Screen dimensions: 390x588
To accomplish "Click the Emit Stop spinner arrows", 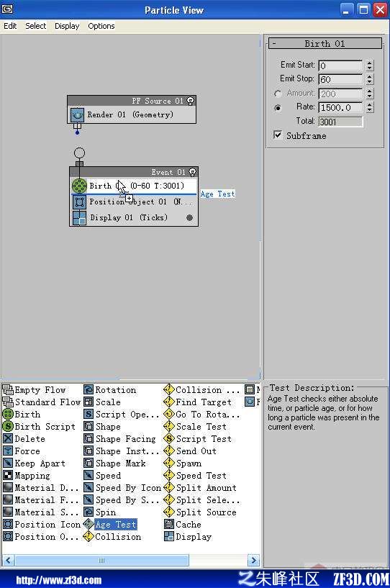I will (370, 79).
